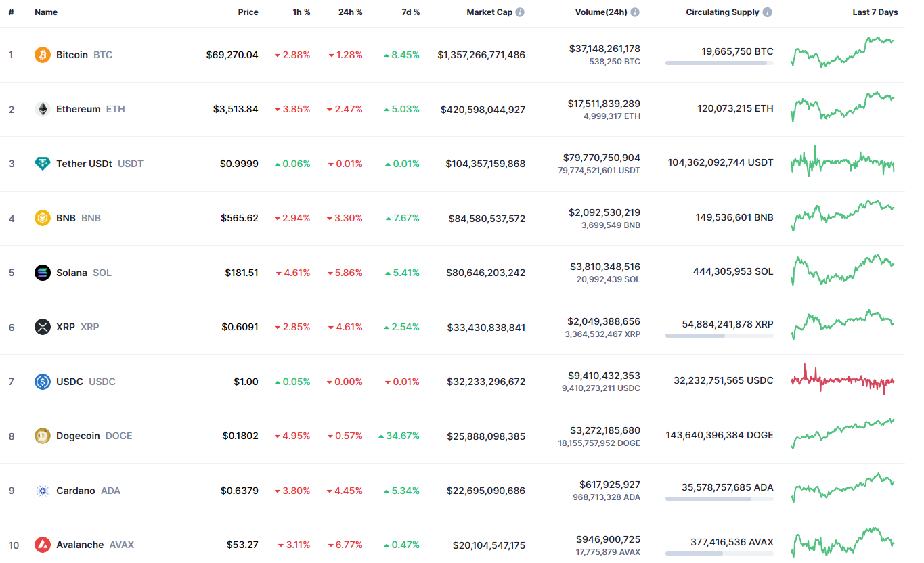The height and width of the screenshot is (563, 924).
Task: Click the info icon beside Volume(24h)
Action: 635,12
